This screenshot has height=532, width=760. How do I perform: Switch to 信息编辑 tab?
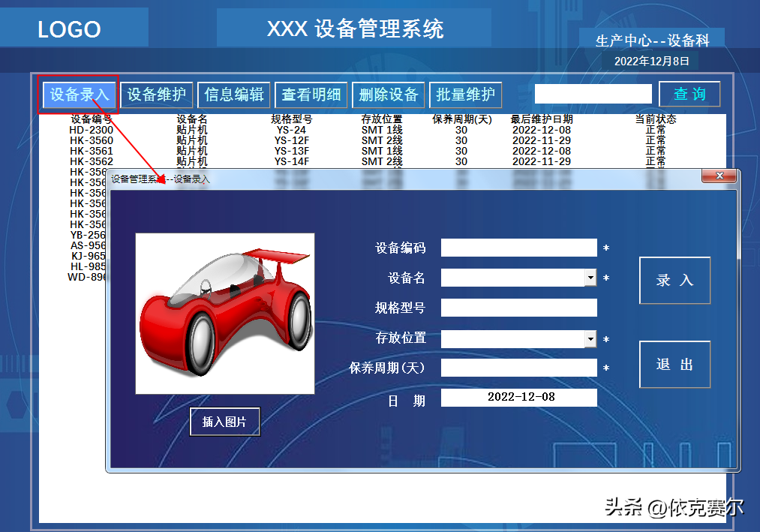point(234,95)
